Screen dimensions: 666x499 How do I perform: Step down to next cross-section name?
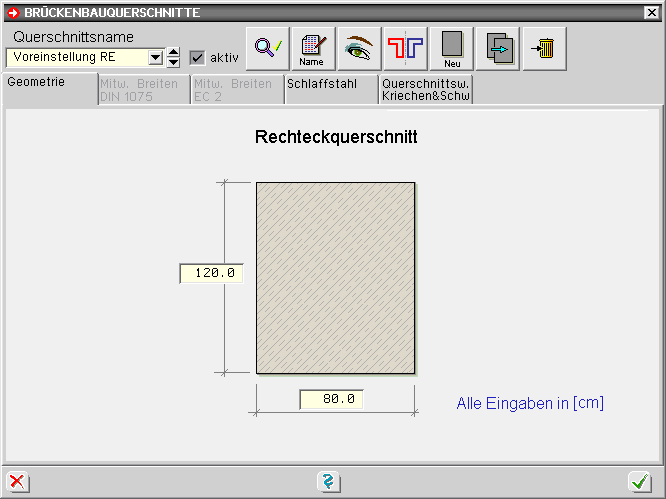(x=173, y=63)
